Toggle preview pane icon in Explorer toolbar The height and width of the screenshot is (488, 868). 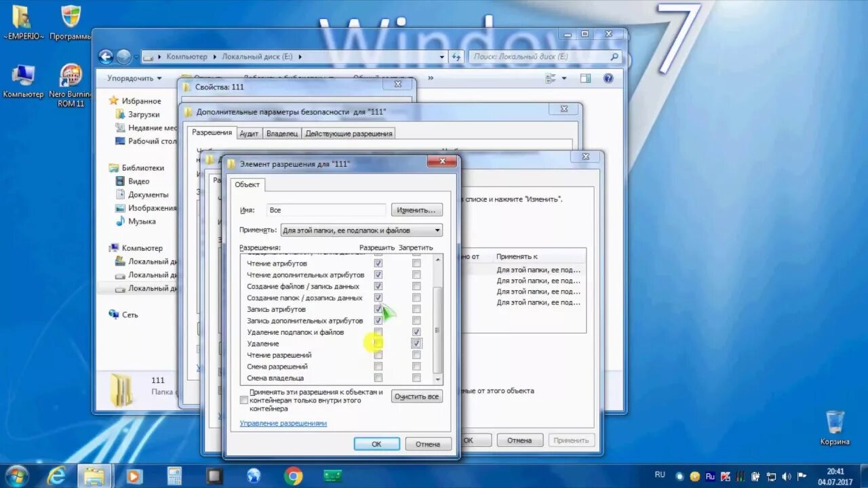point(585,79)
